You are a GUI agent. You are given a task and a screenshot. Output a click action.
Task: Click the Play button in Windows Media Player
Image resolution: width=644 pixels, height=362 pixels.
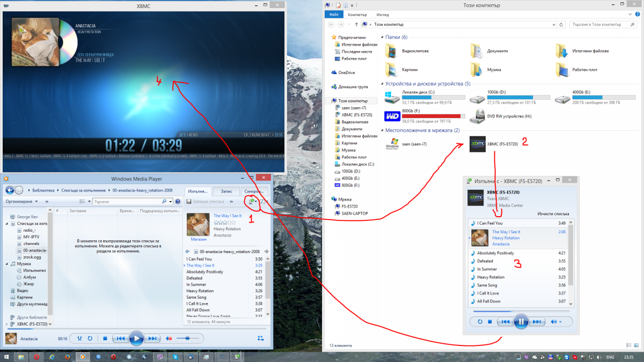tap(136, 338)
